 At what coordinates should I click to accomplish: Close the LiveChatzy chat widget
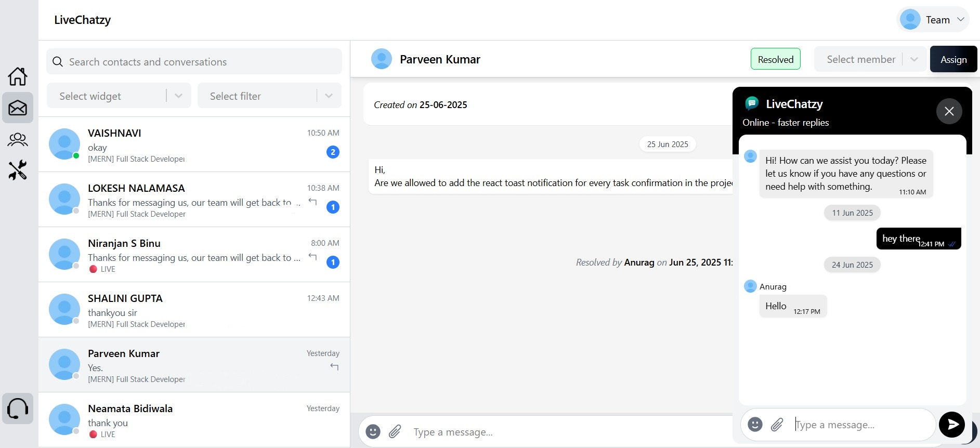(949, 111)
